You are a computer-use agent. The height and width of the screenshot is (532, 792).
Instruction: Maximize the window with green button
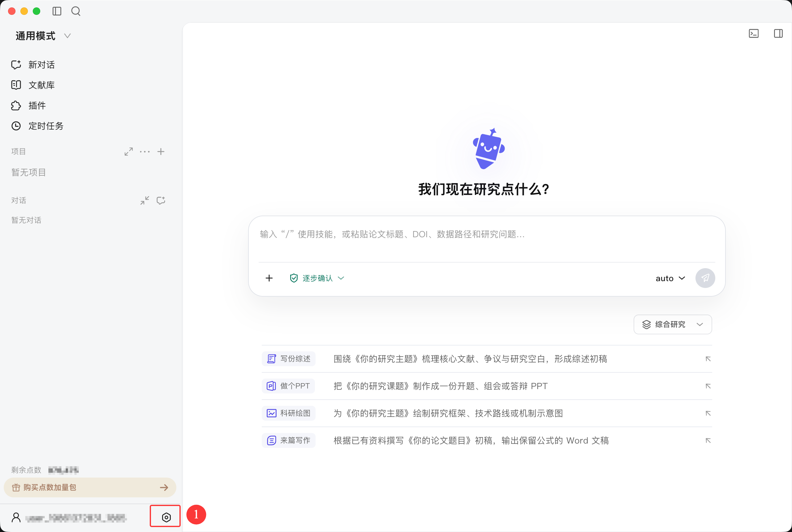pyautogui.click(x=37, y=11)
